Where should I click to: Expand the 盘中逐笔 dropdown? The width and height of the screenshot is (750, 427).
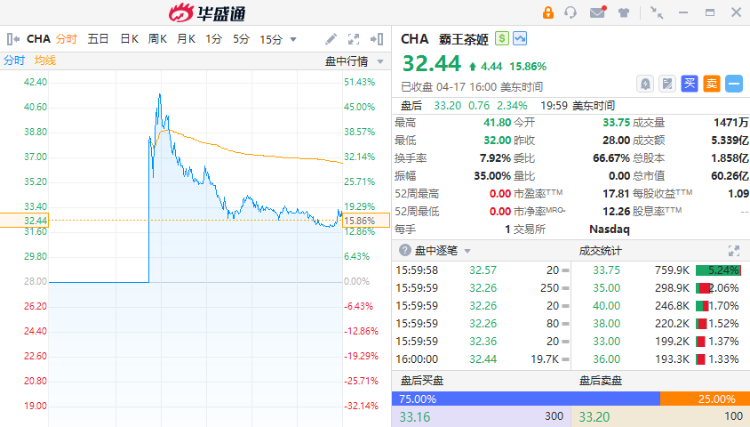pyautogui.click(x=465, y=250)
